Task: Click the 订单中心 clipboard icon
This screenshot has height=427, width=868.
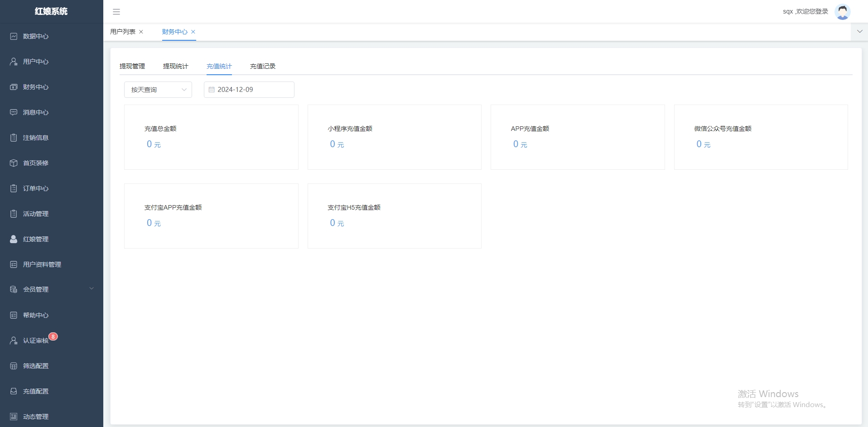Action: [x=14, y=188]
